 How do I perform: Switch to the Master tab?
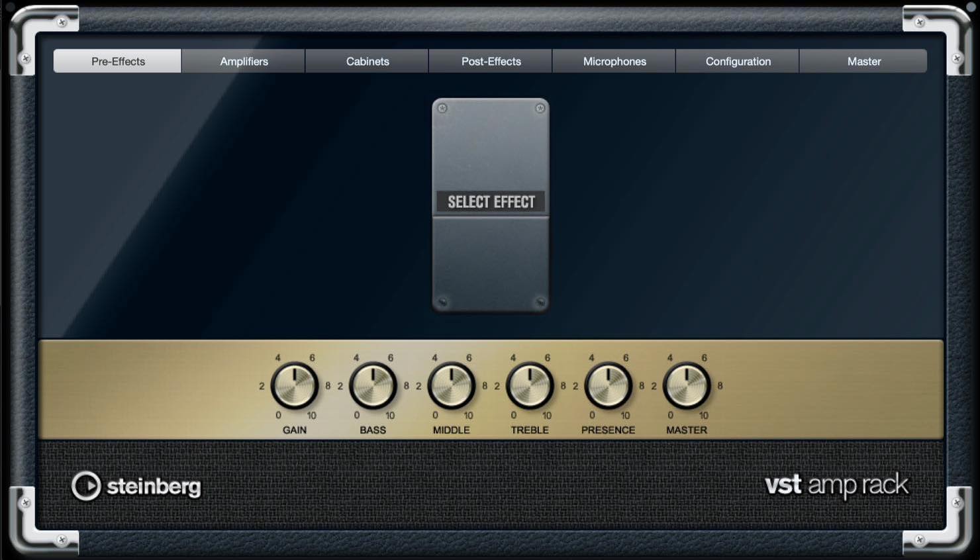coord(863,62)
